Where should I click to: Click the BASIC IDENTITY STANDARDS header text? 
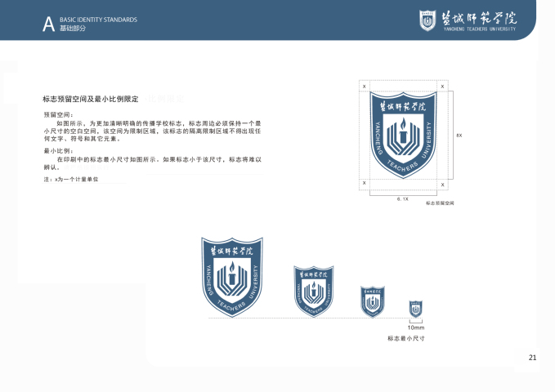pyautogui.click(x=98, y=19)
